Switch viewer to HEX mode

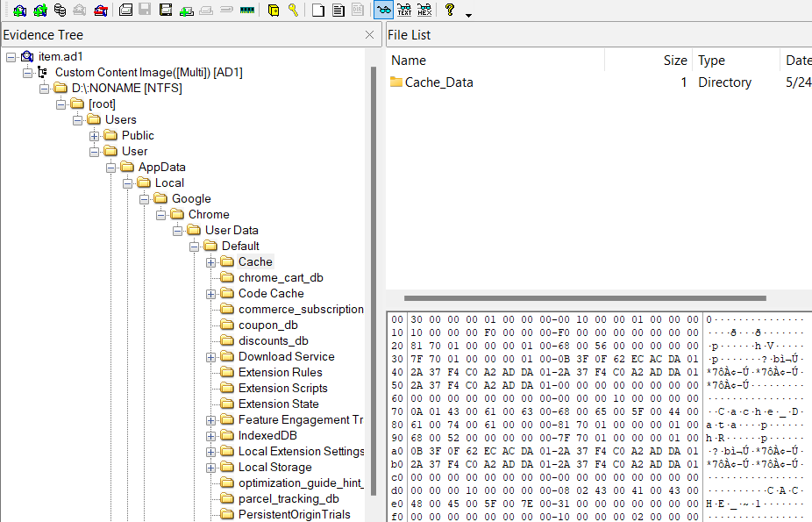[424, 10]
